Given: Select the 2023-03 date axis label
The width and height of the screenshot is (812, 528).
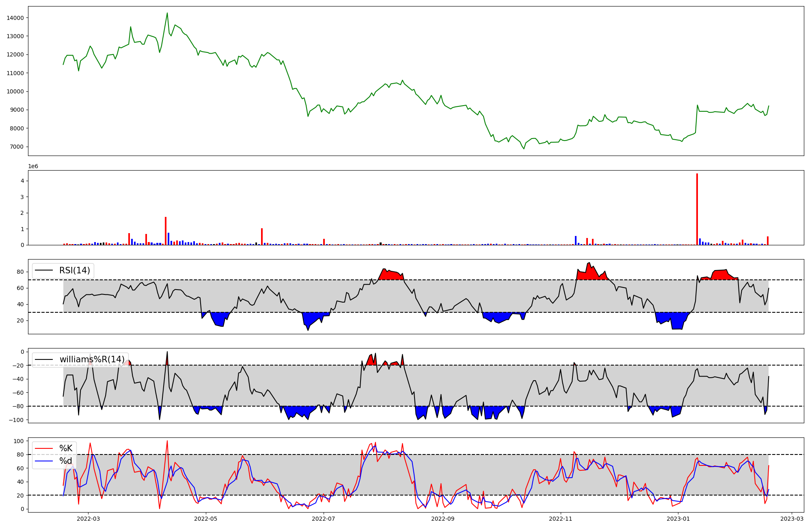Looking at the screenshot, I should point(792,519).
